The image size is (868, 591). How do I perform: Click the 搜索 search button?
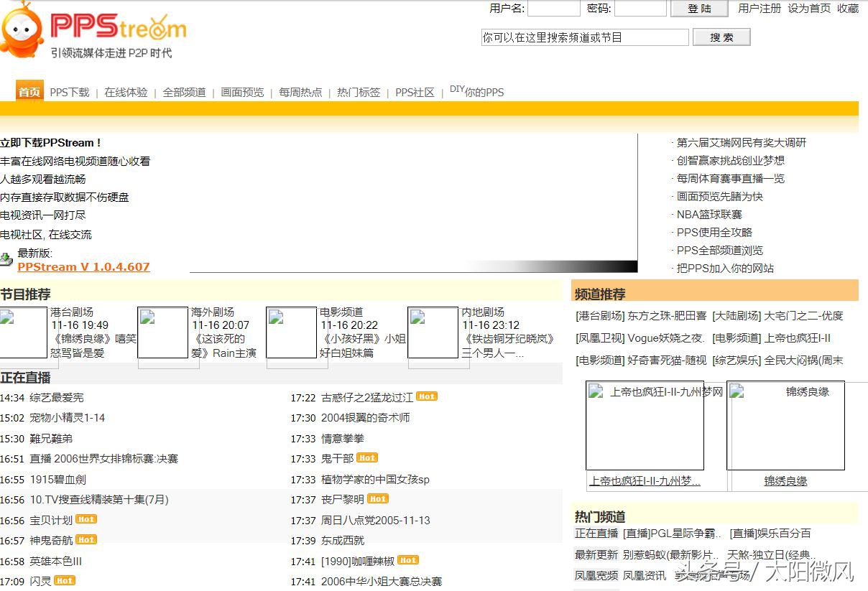[721, 37]
